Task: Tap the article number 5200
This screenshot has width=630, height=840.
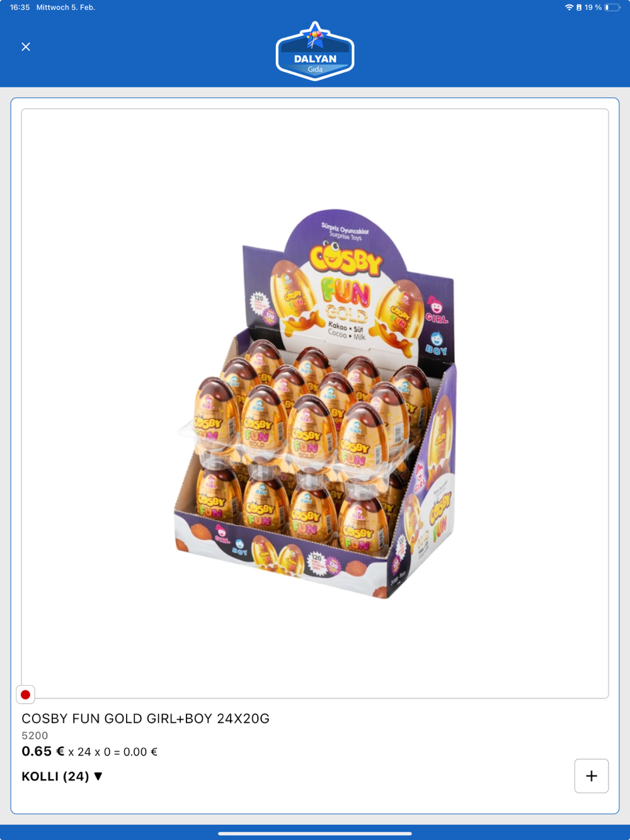Action: (35, 735)
